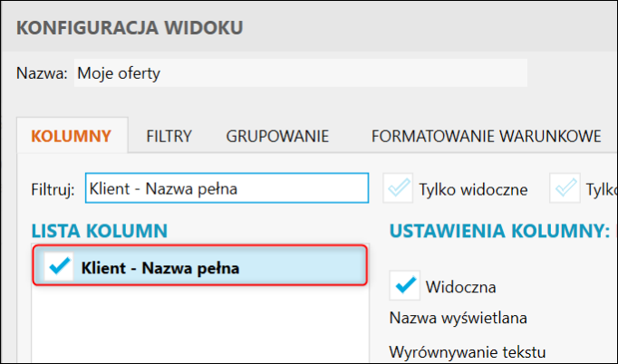Image resolution: width=618 pixels, height=364 pixels.
Task: Click the LISTA KOLUMN heading
Action: (99, 231)
